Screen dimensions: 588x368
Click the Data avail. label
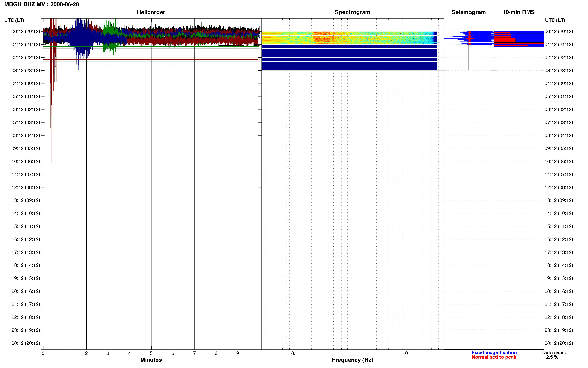554,352
